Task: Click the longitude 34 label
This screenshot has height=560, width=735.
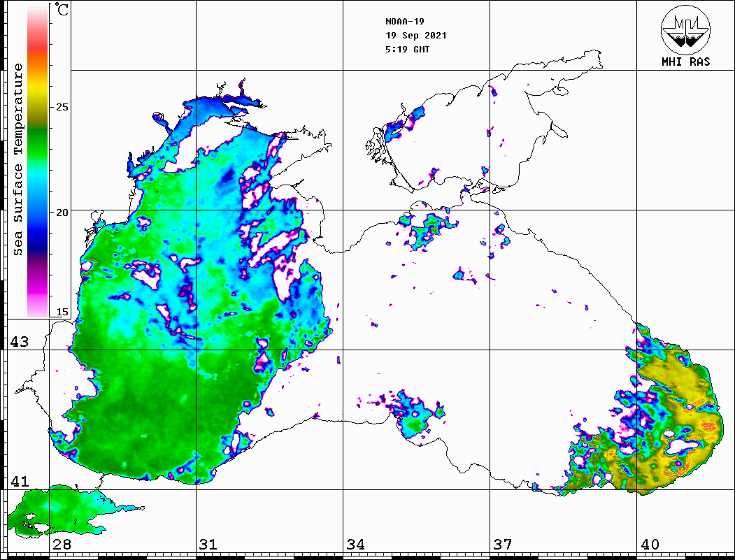Action: pos(355,545)
